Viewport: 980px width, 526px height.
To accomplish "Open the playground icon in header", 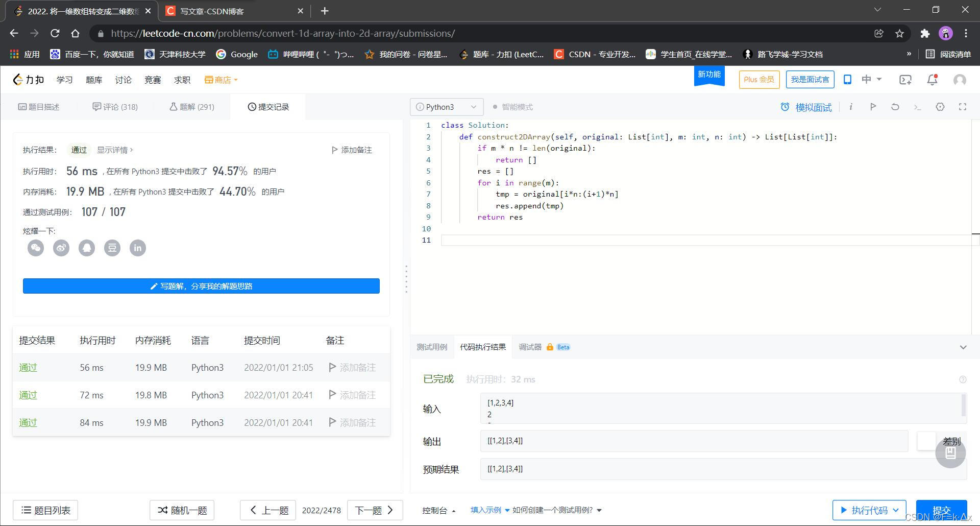I will pyautogui.click(x=905, y=80).
